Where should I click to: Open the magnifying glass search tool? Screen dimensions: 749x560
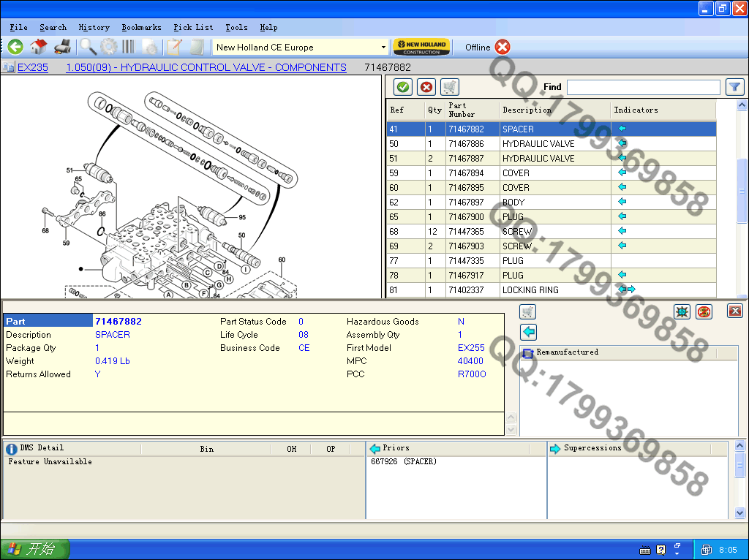click(x=88, y=48)
